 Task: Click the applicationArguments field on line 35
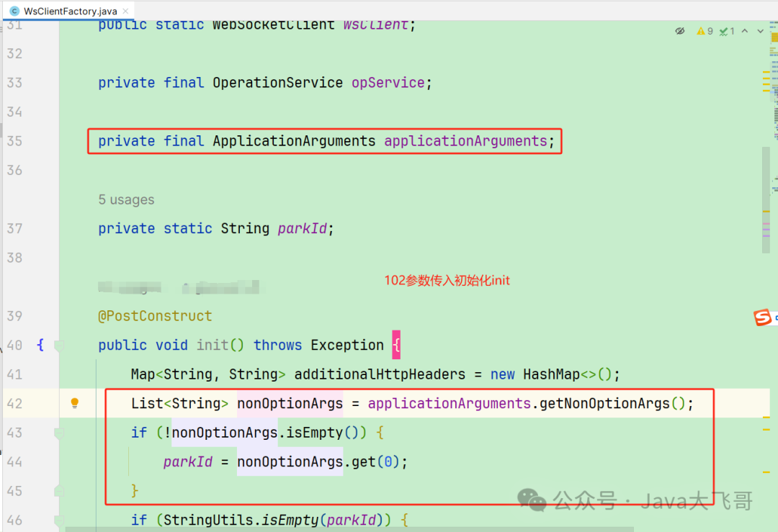point(465,141)
